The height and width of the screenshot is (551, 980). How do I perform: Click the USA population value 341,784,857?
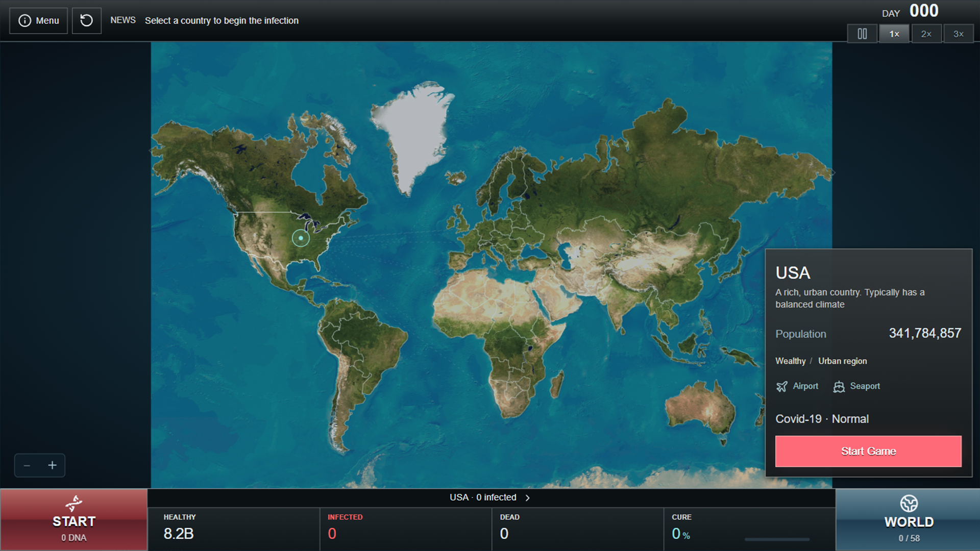point(925,333)
